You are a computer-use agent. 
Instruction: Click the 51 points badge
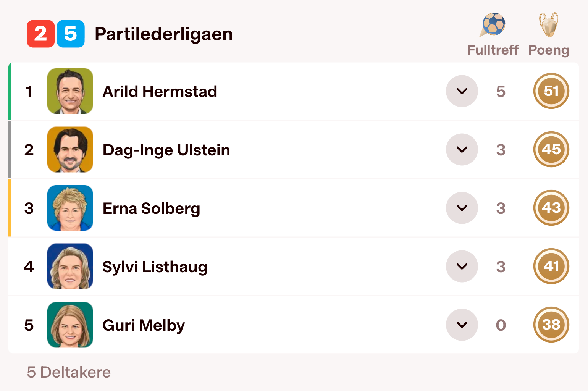coord(551,91)
